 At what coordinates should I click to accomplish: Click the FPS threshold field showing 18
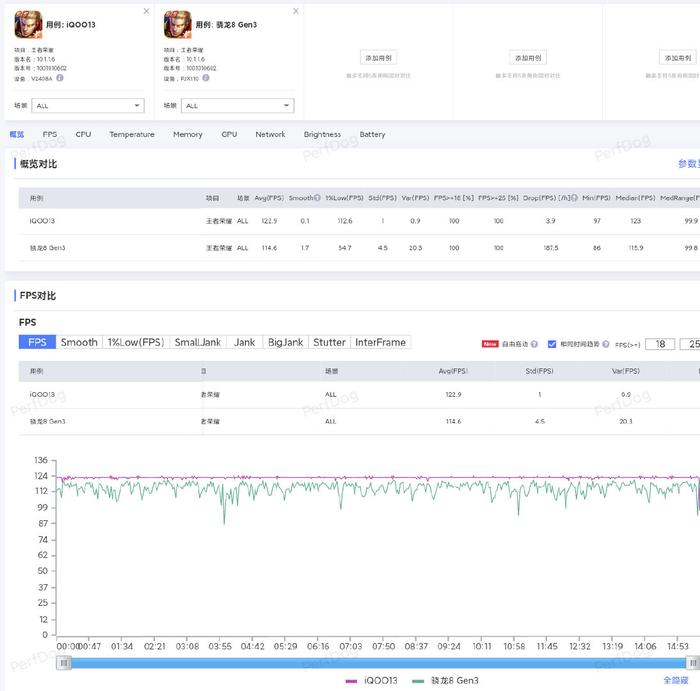pos(660,343)
